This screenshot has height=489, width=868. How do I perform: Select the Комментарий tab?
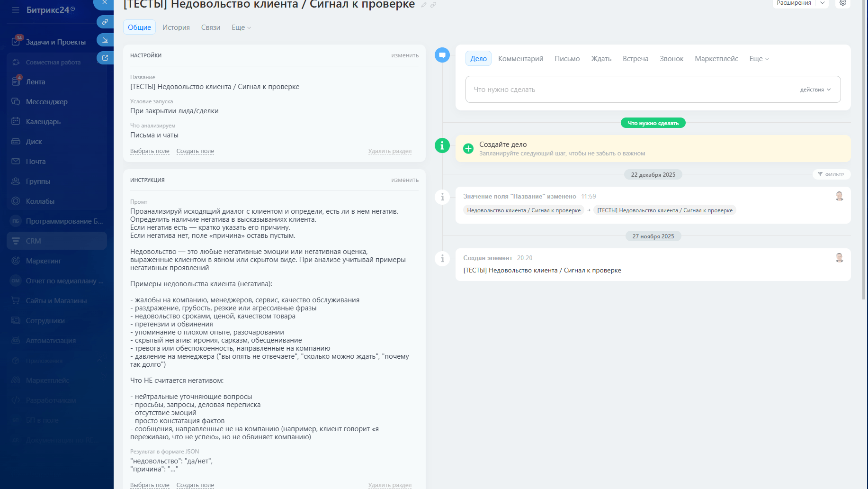pos(520,59)
